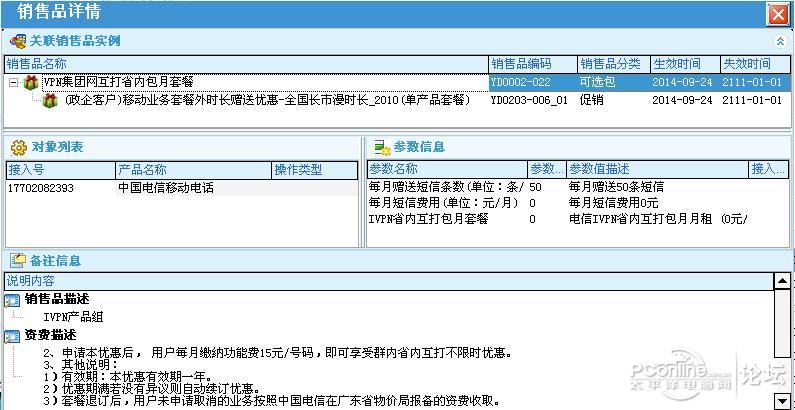Image resolution: width=795 pixels, height=410 pixels.
Task: Click the remarks scrollbar up arrow
Action: click(783, 280)
